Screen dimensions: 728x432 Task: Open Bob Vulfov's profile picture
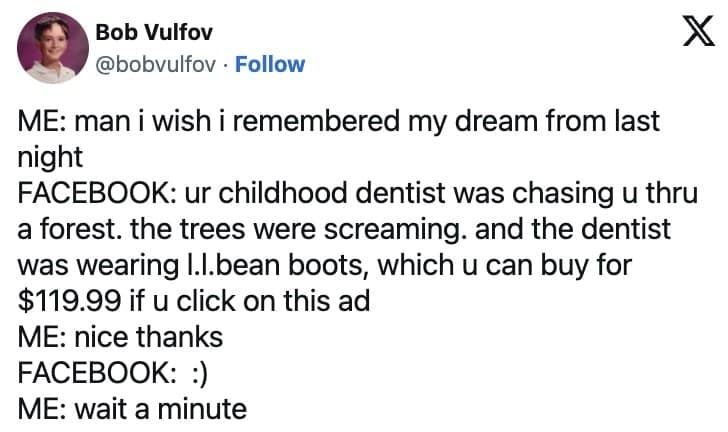[x=48, y=50]
